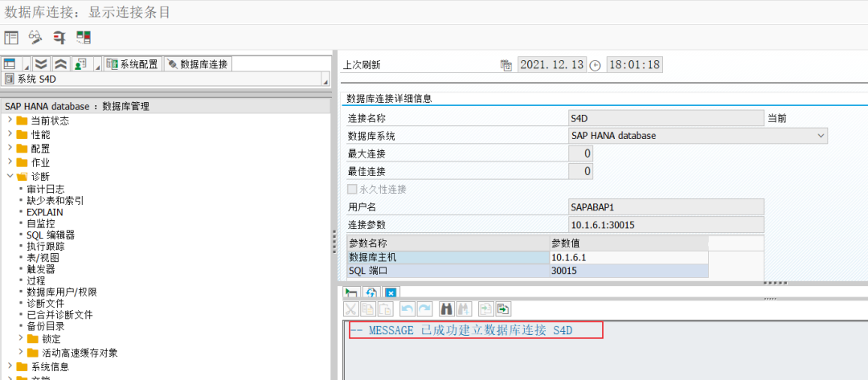
Task: Click the 参数值 cell 30015
Action: coord(628,271)
